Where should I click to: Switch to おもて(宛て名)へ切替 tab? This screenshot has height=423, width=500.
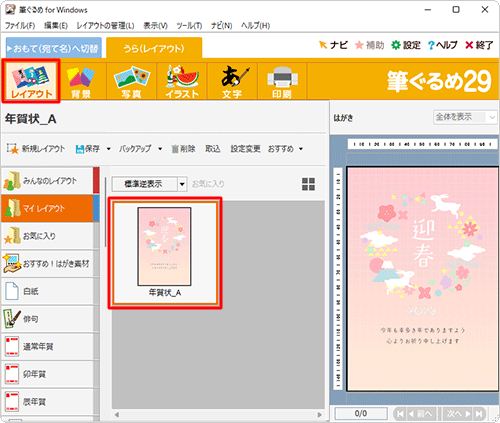54,49
